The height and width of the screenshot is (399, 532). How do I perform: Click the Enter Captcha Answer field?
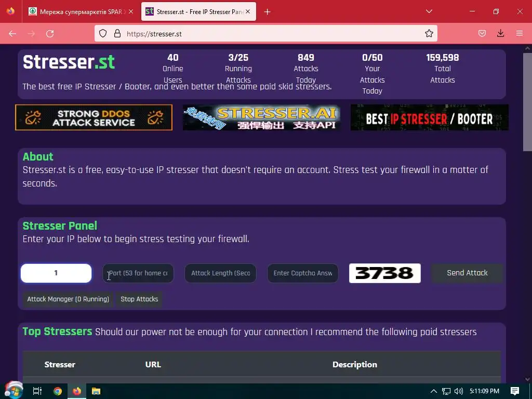point(303,273)
